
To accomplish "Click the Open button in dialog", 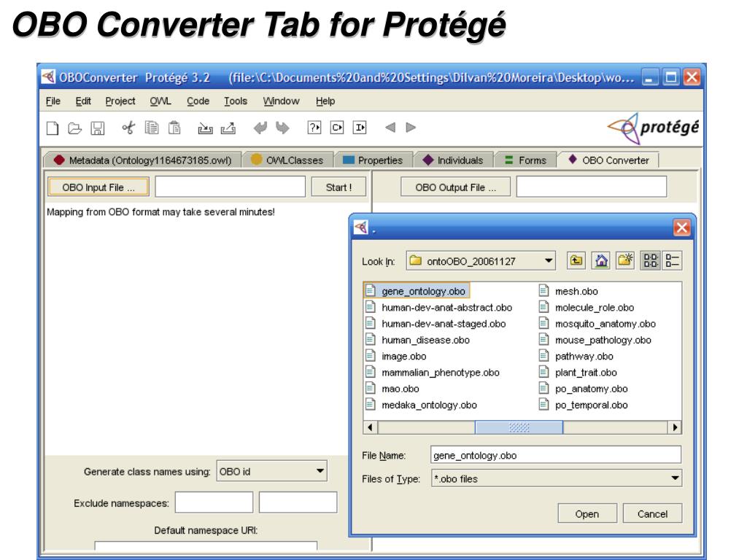I will tap(587, 514).
